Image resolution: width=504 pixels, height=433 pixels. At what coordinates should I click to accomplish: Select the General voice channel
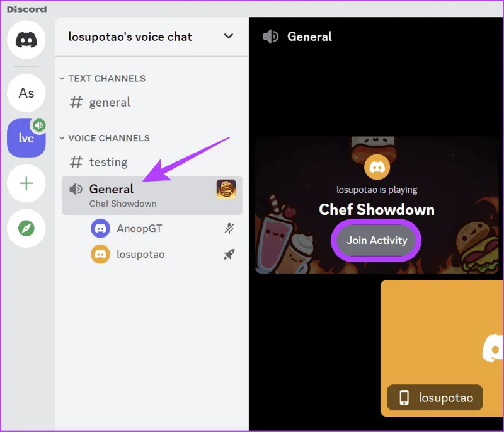pyautogui.click(x=152, y=195)
